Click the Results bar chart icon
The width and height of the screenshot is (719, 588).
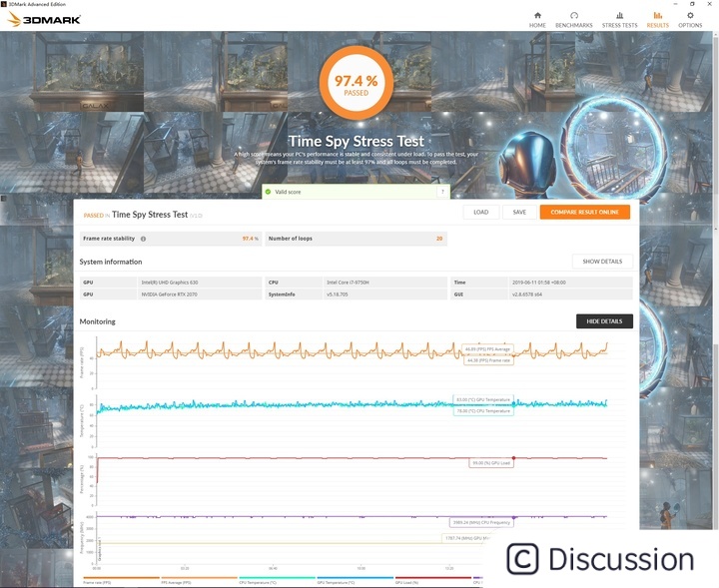pyautogui.click(x=657, y=15)
